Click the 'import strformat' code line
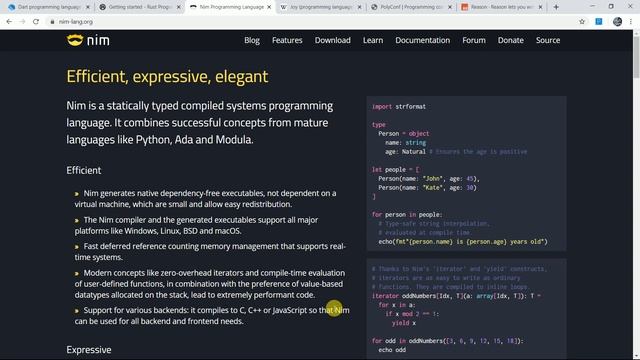 click(x=398, y=107)
